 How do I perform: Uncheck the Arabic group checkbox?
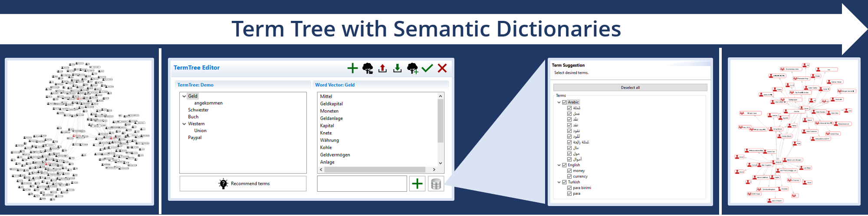pos(564,103)
